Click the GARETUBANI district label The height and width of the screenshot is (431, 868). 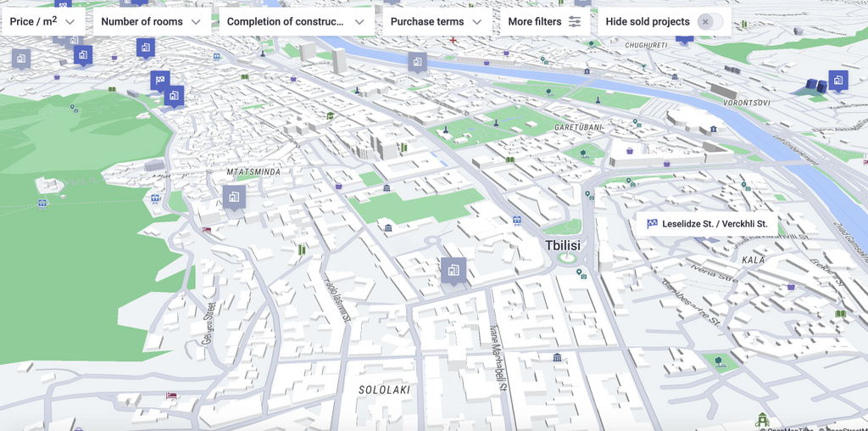[578, 127]
